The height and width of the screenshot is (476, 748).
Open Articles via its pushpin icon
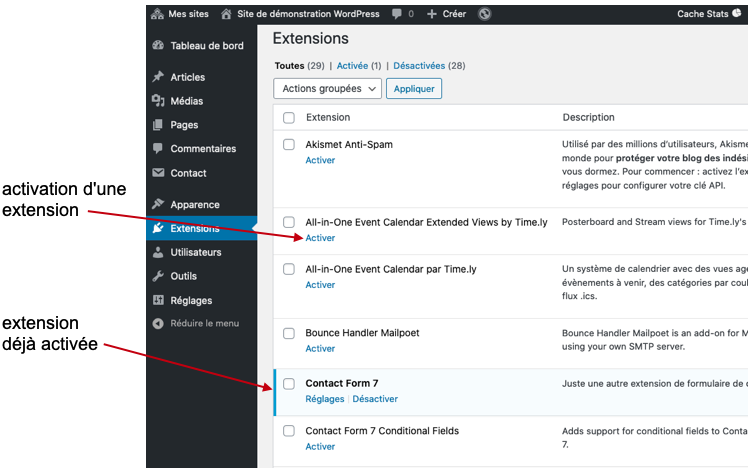point(158,77)
